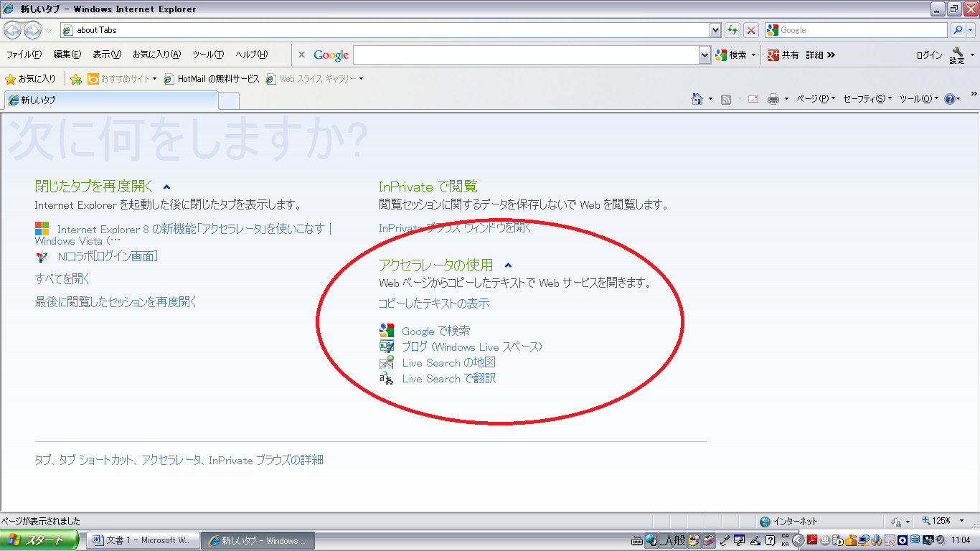
Task: Click InPrivate ブラウズ ウィンドウを開く link
Action: coord(455,227)
